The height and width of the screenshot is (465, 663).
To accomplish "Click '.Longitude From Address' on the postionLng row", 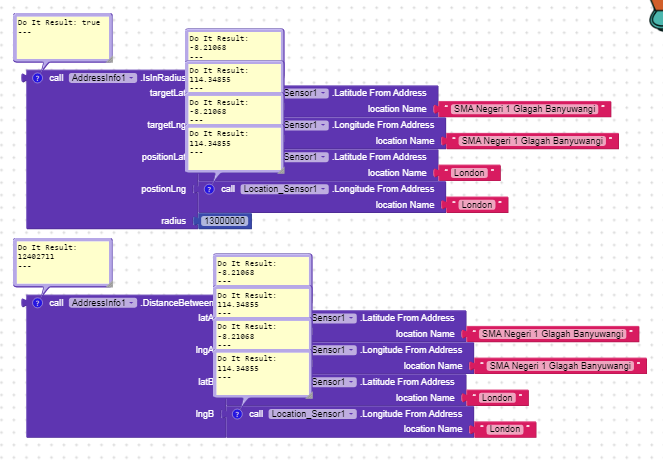I will [383, 189].
